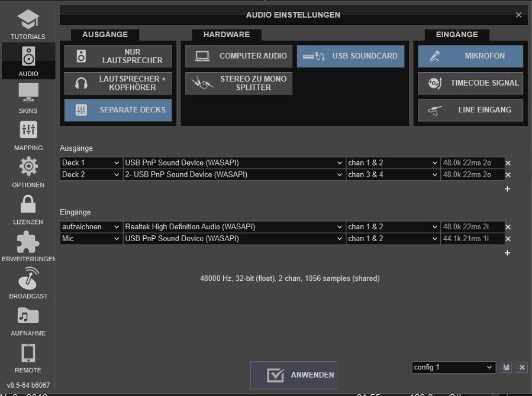The image size is (532, 396).
Task: Open the Lizenzen lock section
Action: click(28, 210)
